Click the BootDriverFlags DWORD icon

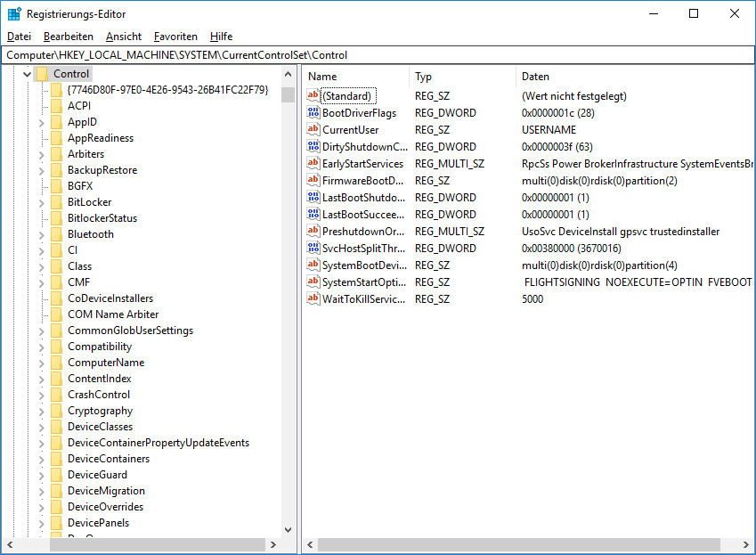tap(313, 112)
